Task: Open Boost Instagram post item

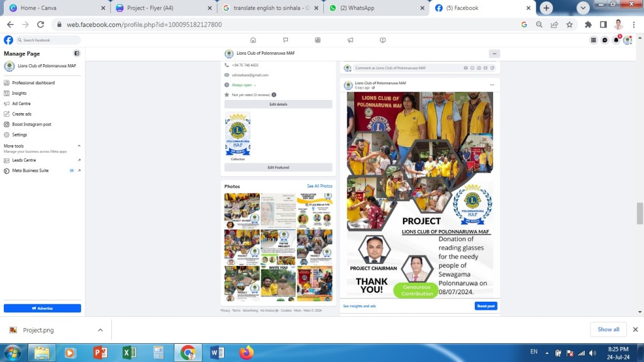Action: pos(31,124)
